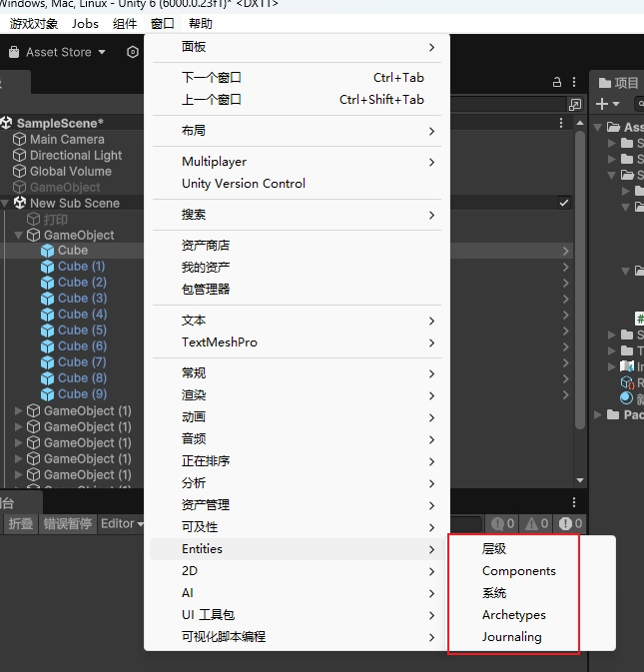Toggle console error count filter
The image size is (644, 672).
(x=570, y=523)
